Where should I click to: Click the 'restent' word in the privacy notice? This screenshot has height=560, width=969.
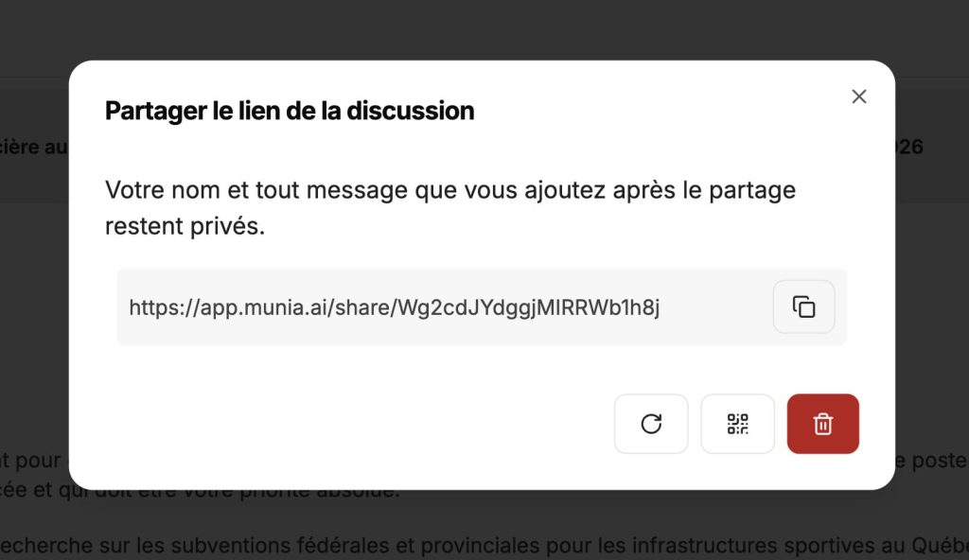[x=141, y=227]
